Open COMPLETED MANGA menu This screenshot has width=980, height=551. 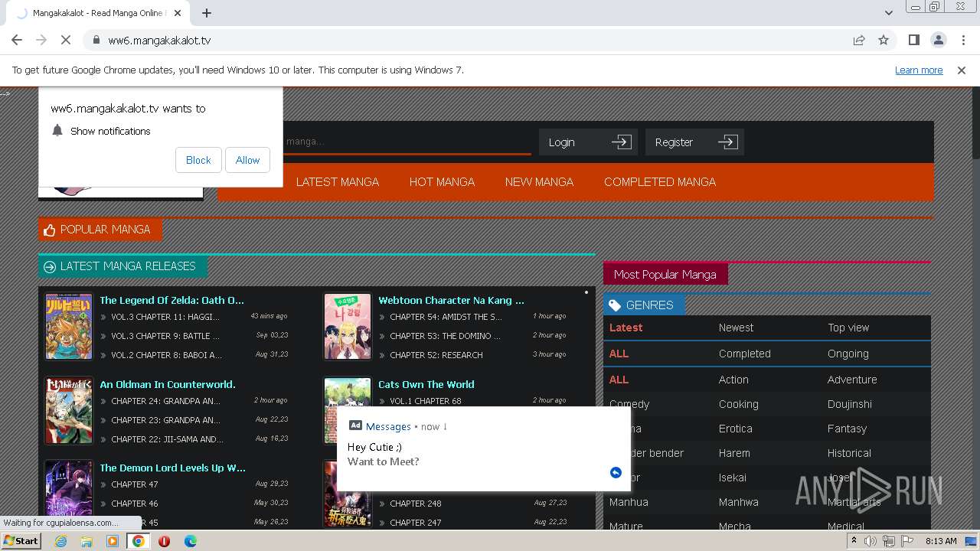point(660,182)
